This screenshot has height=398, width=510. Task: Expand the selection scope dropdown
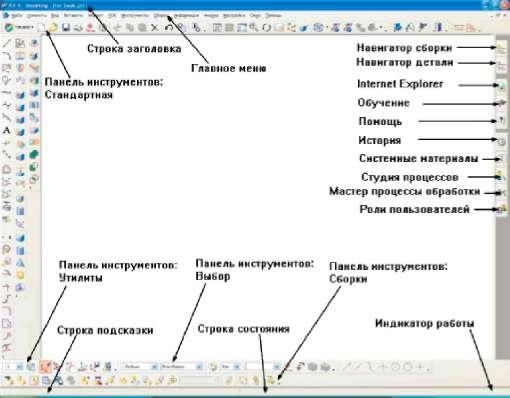pyautogui.click(x=199, y=367)
